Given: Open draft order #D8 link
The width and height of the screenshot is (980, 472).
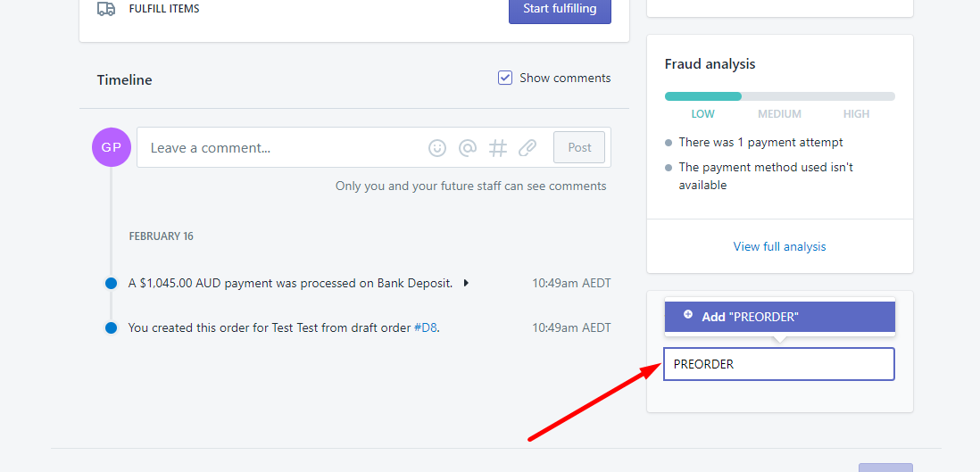Looking at the screenshot, I should (425, 327).
